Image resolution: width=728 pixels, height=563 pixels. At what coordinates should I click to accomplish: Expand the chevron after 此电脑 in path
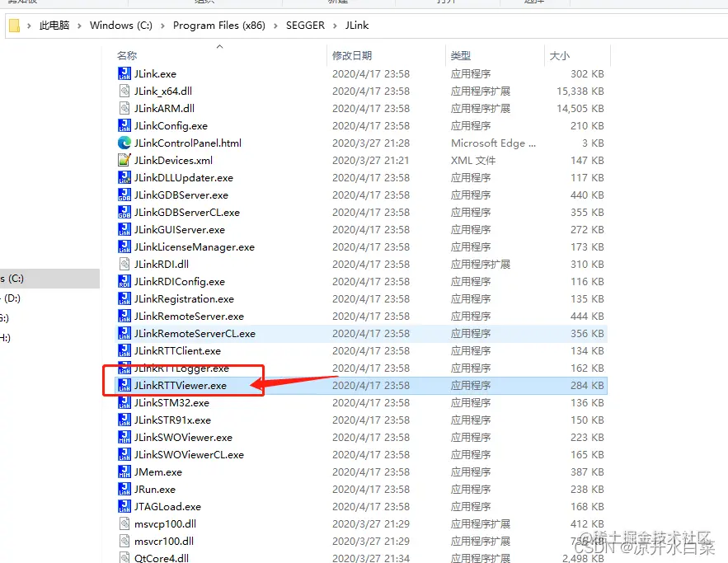(79, 26)
